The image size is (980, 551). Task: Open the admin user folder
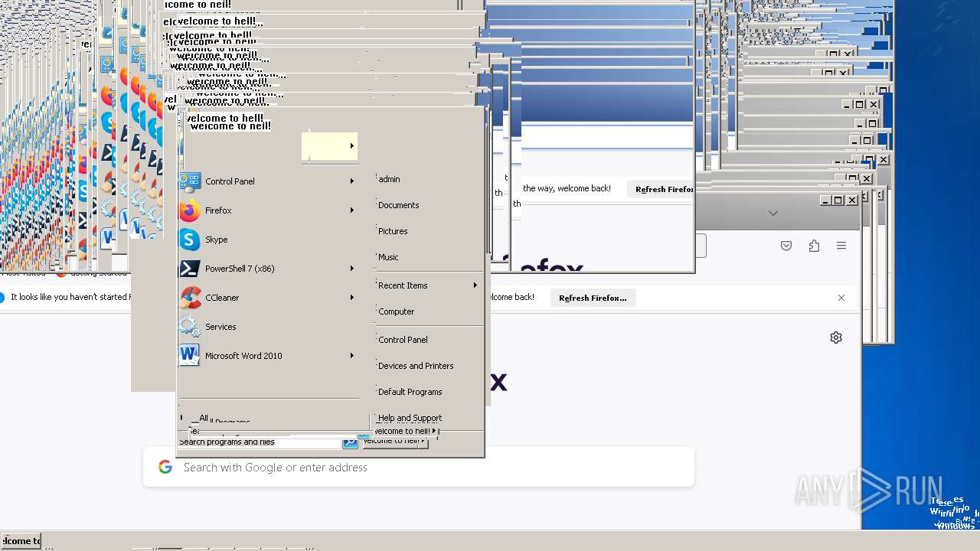click(x=389, y=179)
